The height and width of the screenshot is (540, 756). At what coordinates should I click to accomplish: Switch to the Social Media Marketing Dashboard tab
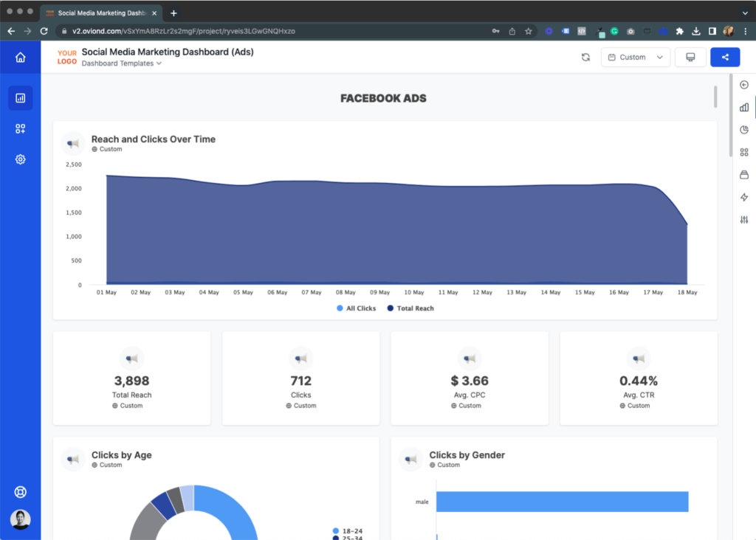[x=101, y=13]
